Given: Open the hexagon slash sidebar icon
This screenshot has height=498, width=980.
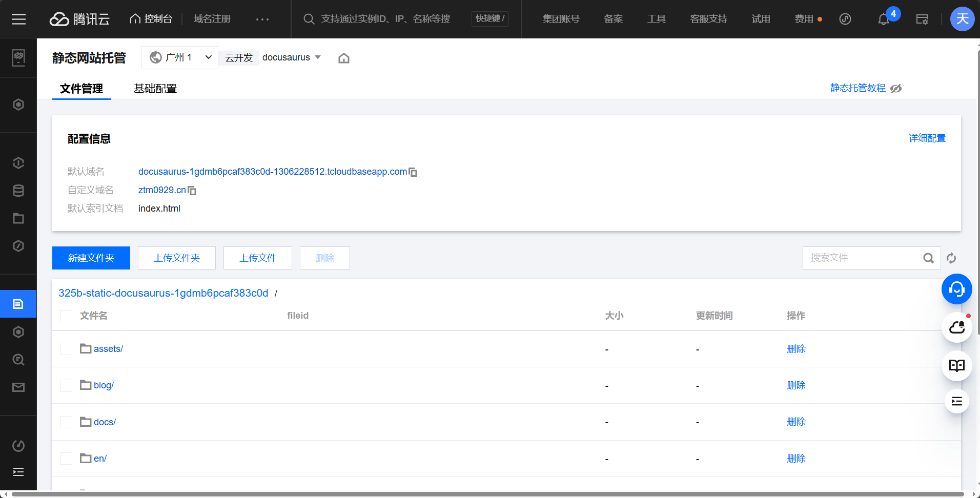Looking at the screenshot, I should click(x=18, y=246).
